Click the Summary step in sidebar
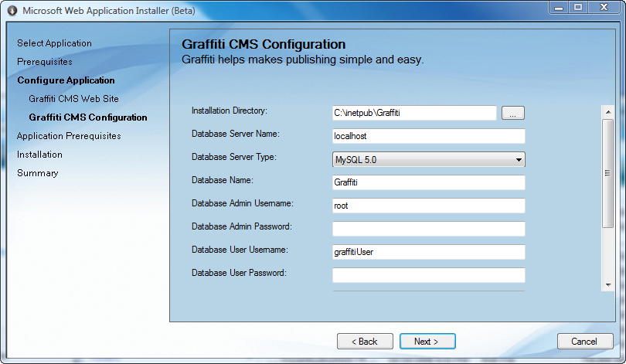Screen dimensions: 626x364 point(38,173)
